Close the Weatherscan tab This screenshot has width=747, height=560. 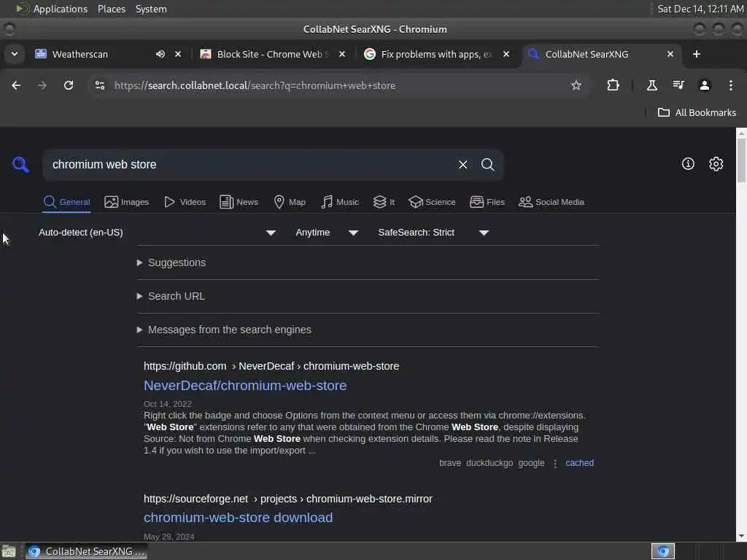pyautogui.click(x=178, y=54)
